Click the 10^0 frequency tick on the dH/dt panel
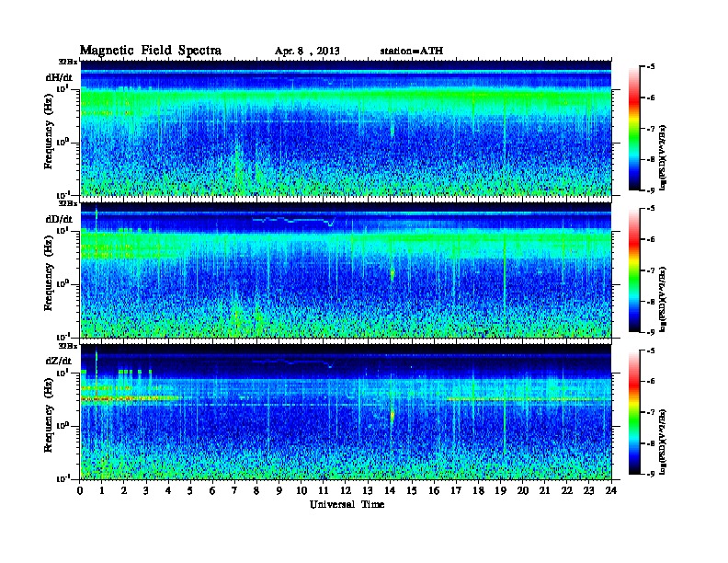The width and height of the screenshot is (728, 563). 63,142
